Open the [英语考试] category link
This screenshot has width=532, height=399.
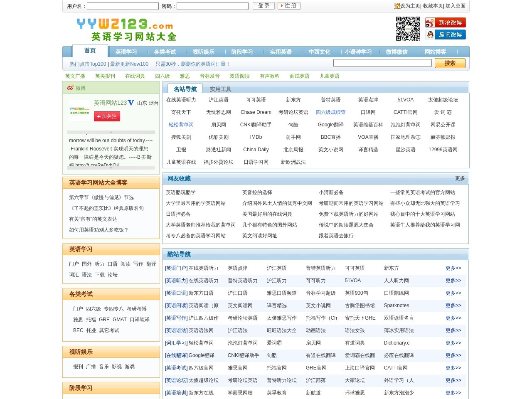point(176,368)
